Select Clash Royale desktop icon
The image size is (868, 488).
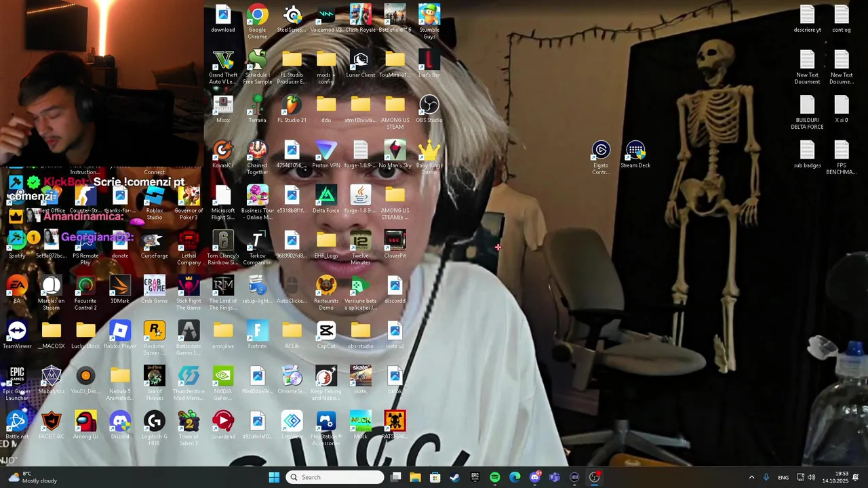(x=361, y=18)
